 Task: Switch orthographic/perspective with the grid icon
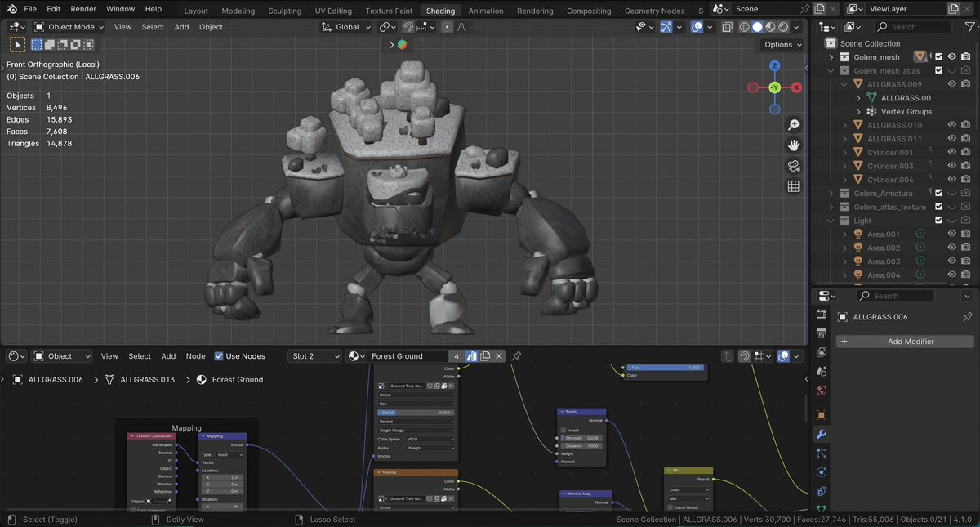point(793,186)
